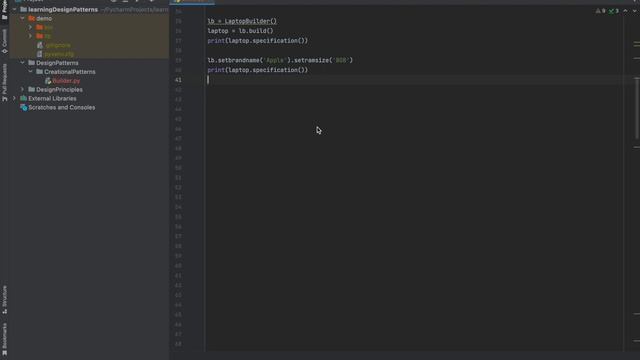Expand the External Libraries chevron

[15, 98]
